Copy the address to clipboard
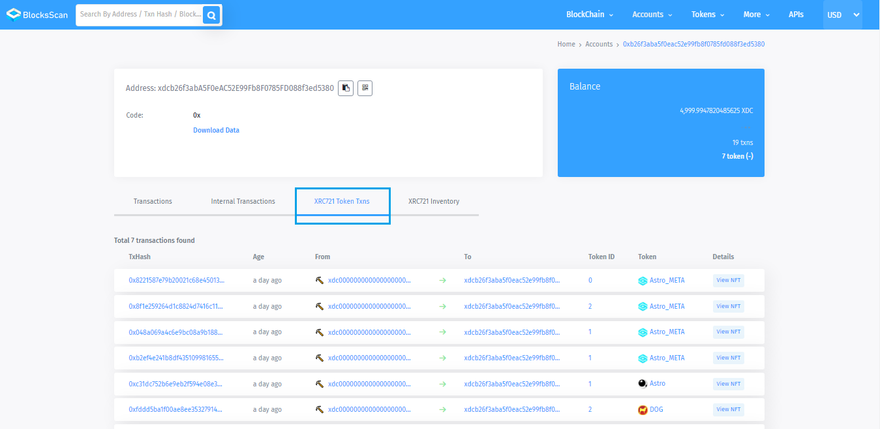 coord(345,88)
